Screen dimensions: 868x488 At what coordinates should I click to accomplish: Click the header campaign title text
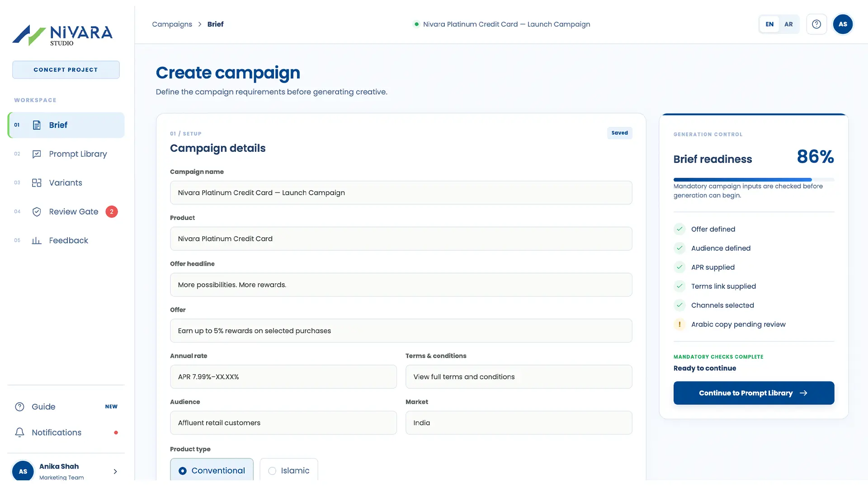[x=506, y=24]
